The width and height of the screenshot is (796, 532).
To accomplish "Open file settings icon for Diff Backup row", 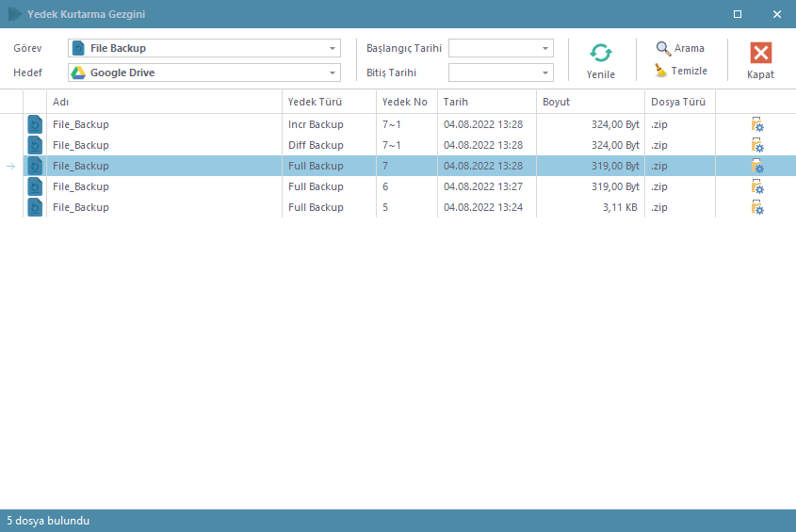I will click(756, 145).
